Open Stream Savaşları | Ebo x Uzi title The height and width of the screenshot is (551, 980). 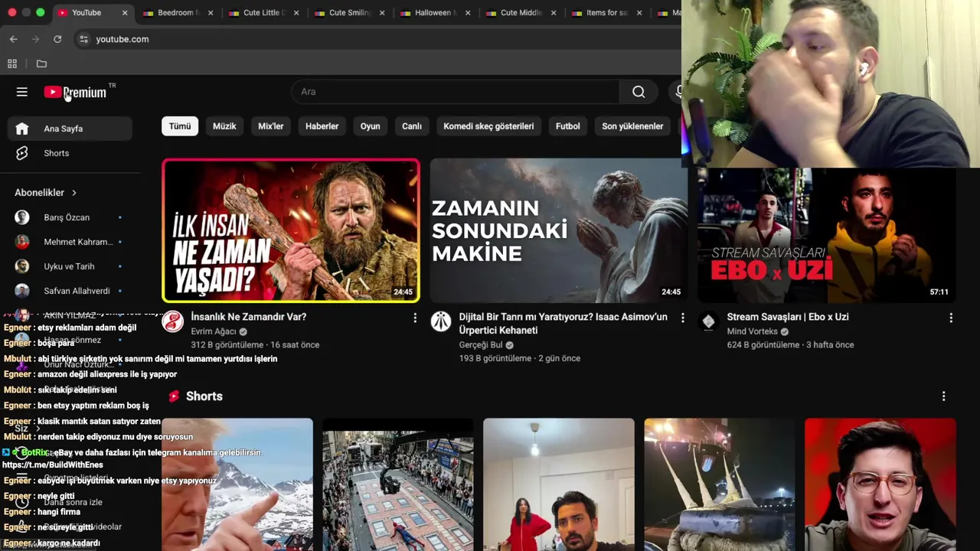pyautogui.click(x=788, y=317)
